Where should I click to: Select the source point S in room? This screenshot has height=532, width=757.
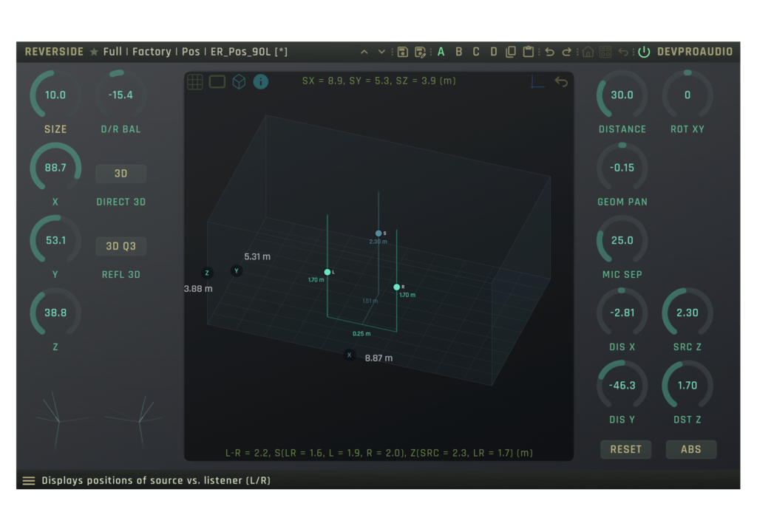click(378, 233)
